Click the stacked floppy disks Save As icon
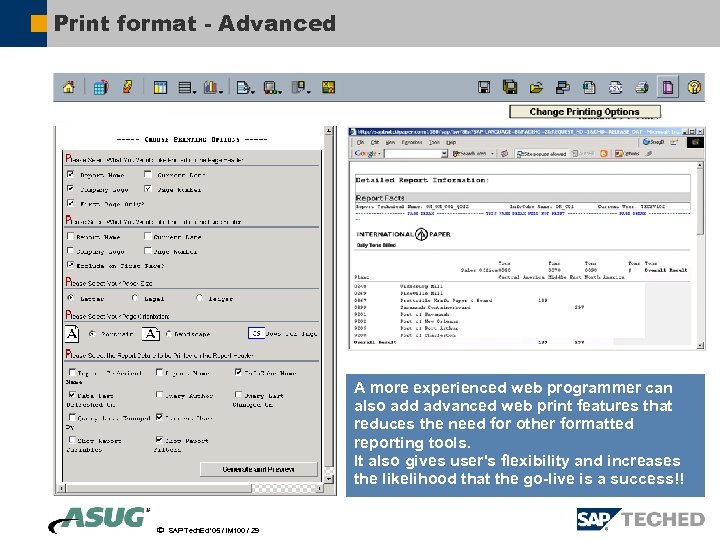Viewport: 720px width, 540px height. tap(510, 87)
